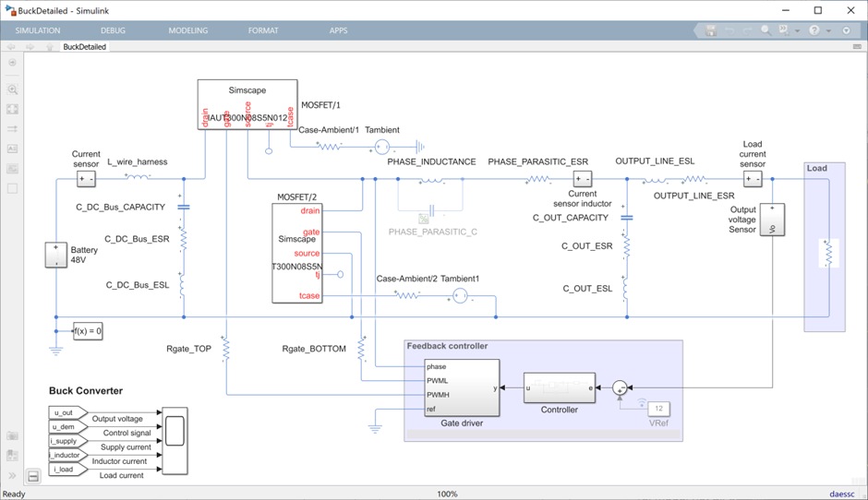Expand the toolstrip collapse arrow at far right

(x=846, y=30)
